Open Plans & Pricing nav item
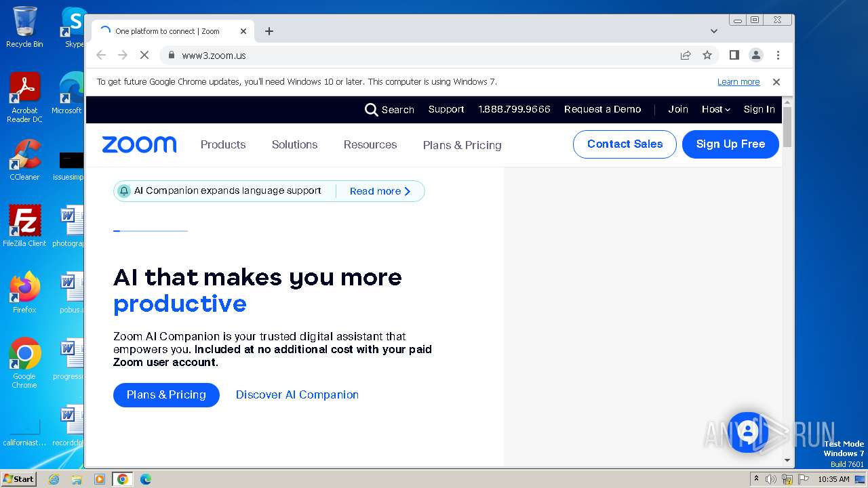This screenshot has width=868, height=488. [462, 145]
